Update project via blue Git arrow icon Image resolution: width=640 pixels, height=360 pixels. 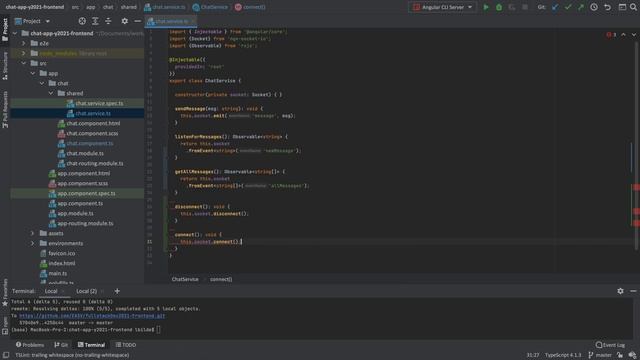click(555, 7)
